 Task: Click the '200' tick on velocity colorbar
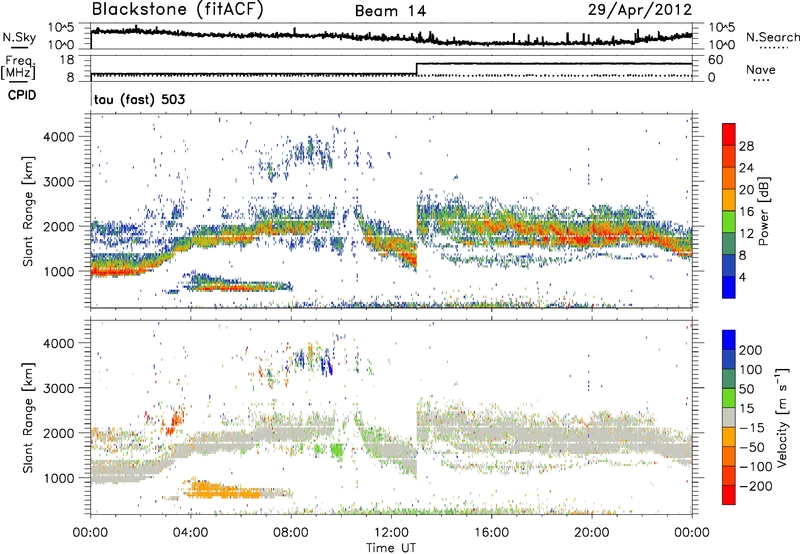coord(751,350)
